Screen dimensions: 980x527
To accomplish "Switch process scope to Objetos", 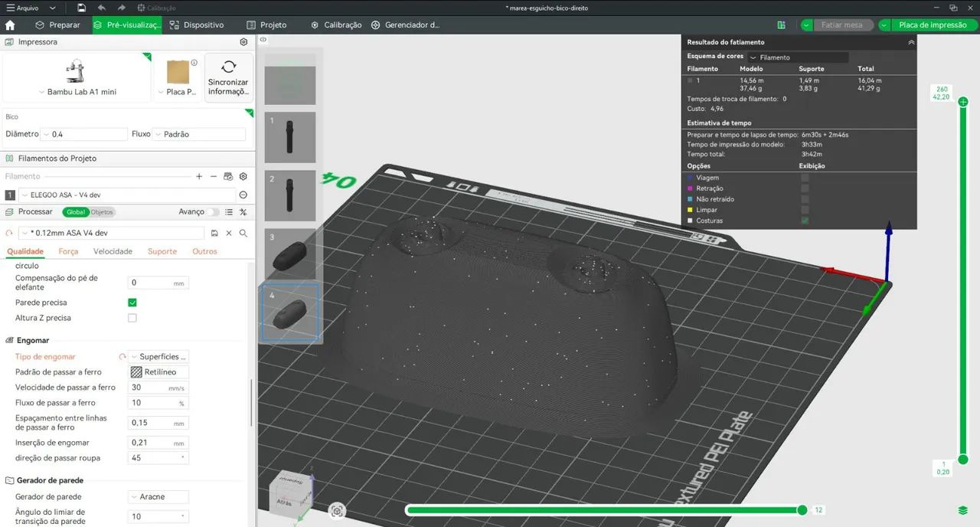I will pyautogui.click(x=103, y=212).
